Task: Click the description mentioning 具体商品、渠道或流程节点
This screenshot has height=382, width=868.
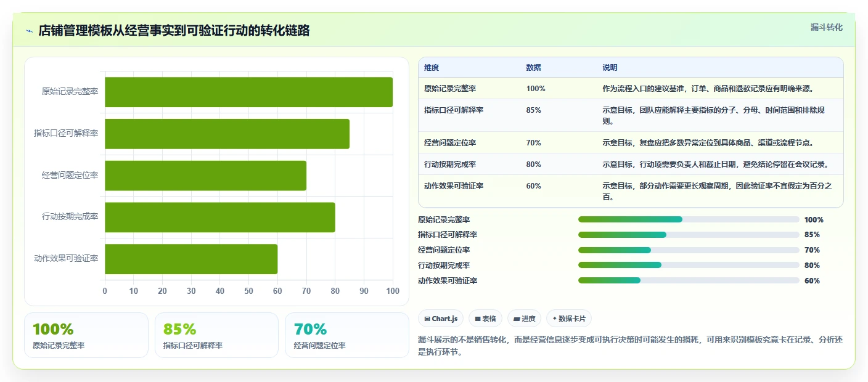Action: [708, 143]
